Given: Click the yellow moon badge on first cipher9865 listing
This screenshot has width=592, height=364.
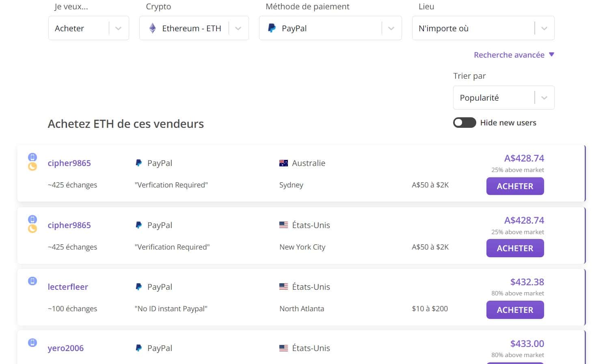Looking at the screenshot, I should point(32,166).
